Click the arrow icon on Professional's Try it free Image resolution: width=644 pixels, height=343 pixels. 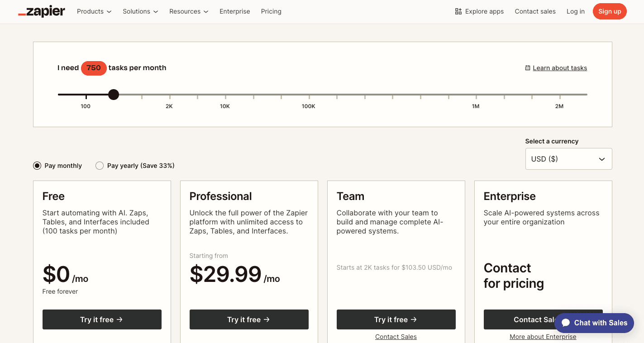pyautogui.click(x=266, y=319)
